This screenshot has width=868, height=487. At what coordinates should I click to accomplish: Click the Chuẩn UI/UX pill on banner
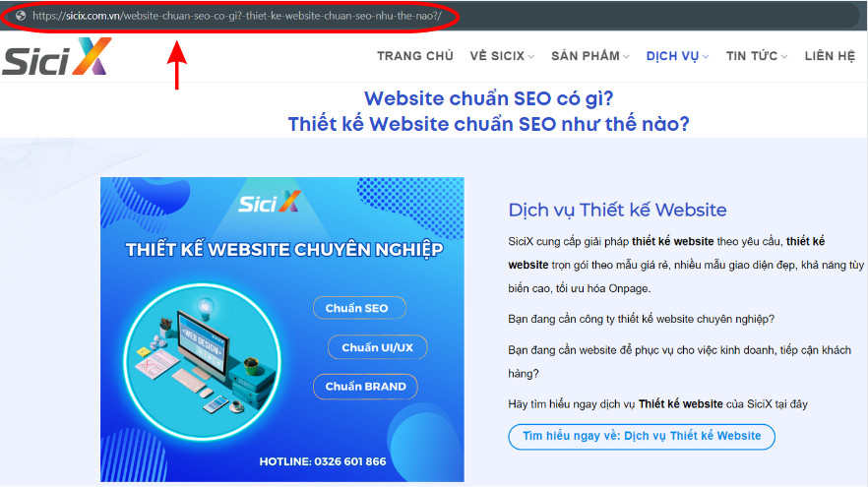[x=378, y=347]
